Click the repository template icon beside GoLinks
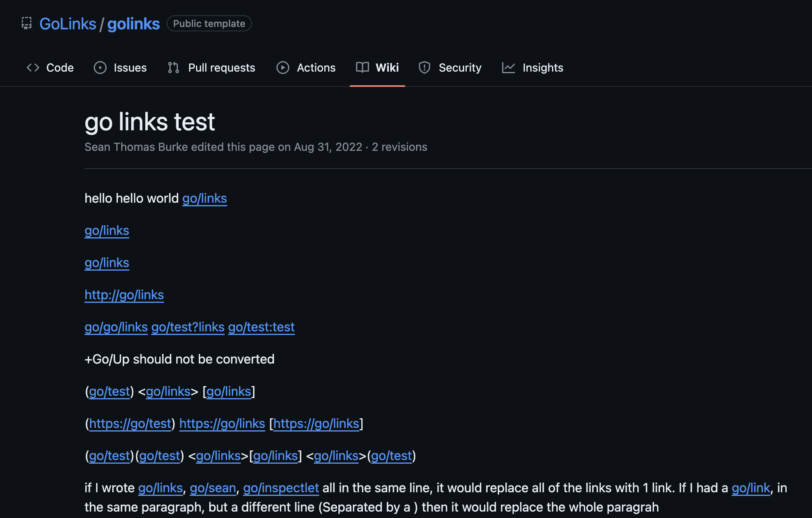The height and width of the screenshot is (518, 812). pyautogui.click(x=26, y=23)
